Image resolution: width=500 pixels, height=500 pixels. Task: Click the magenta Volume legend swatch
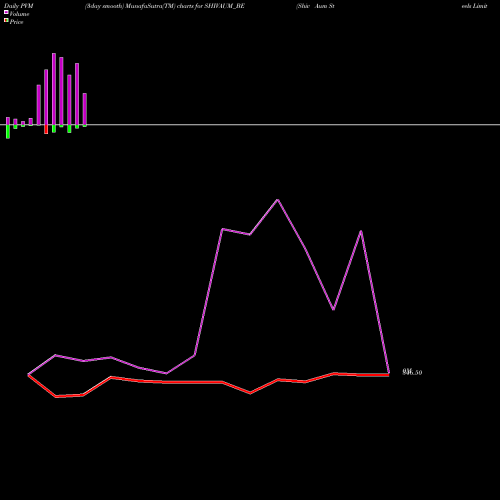tap(6, 12)
